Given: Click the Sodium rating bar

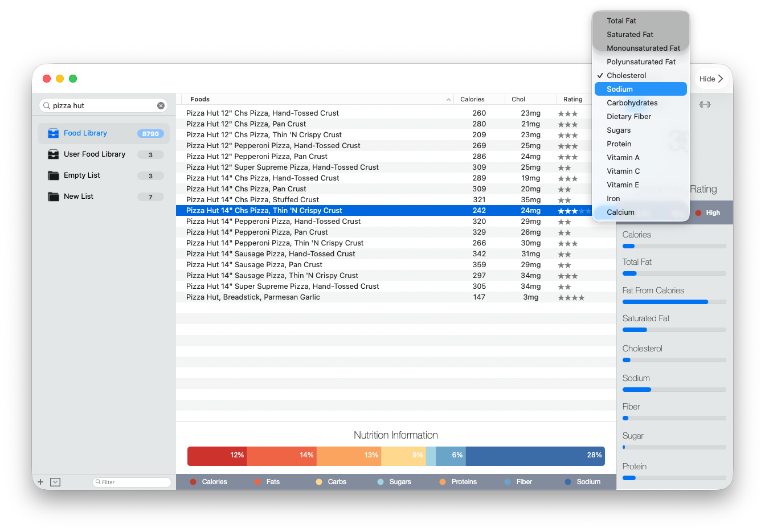Looking at the screenshot, I should (674, 390).
